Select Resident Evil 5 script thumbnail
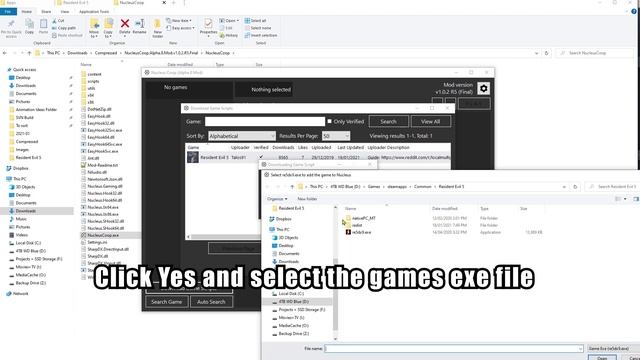This screenshot has height=360, width=640. pos(193,157)
